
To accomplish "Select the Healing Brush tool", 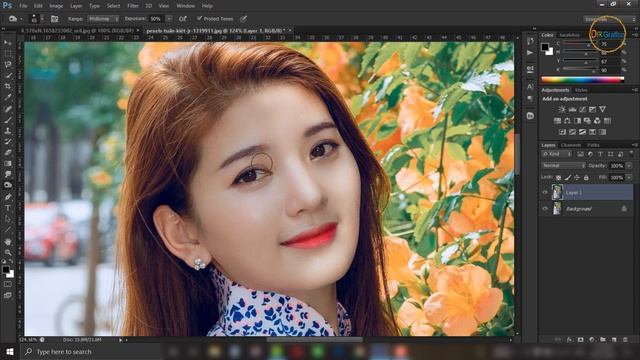I will tap(8, 109).
